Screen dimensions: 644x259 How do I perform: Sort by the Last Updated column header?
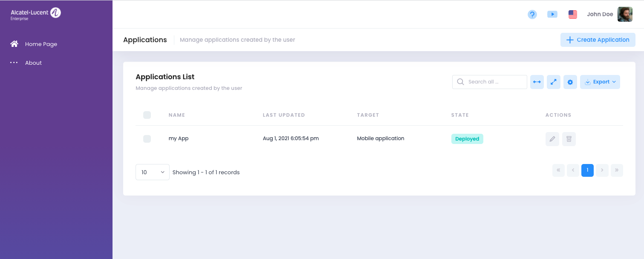pyautogui.click(x=283, y=115)
